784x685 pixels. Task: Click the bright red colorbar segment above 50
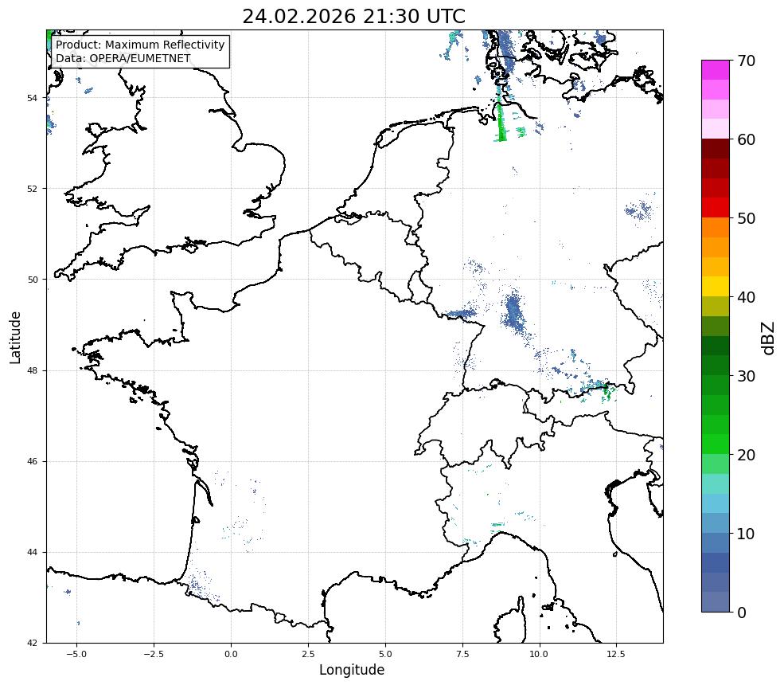(716, 208)
